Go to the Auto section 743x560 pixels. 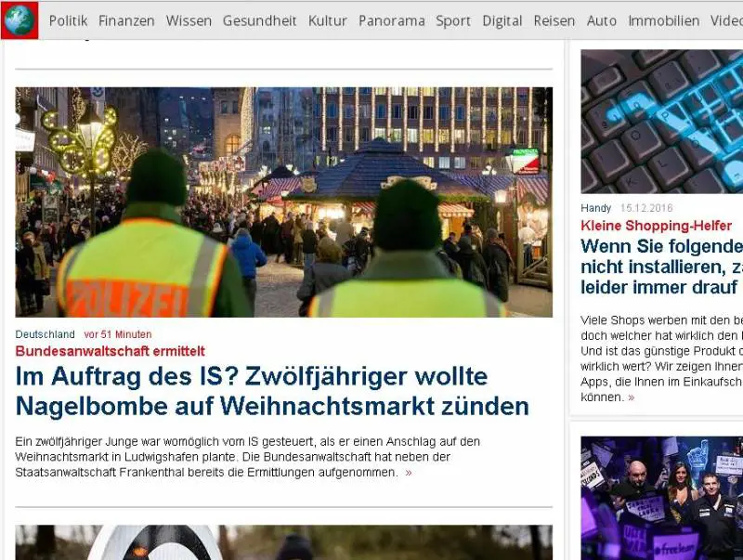coord(601,20)
